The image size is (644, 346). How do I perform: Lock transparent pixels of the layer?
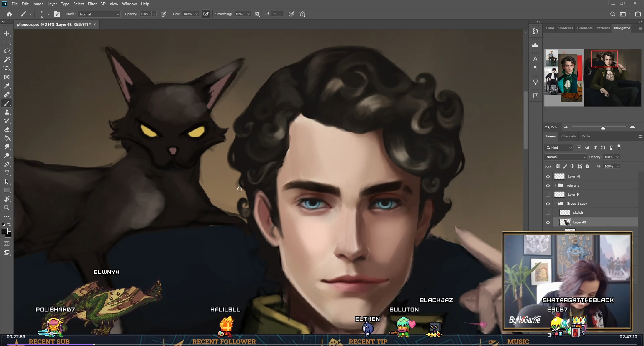click(557, 166)
